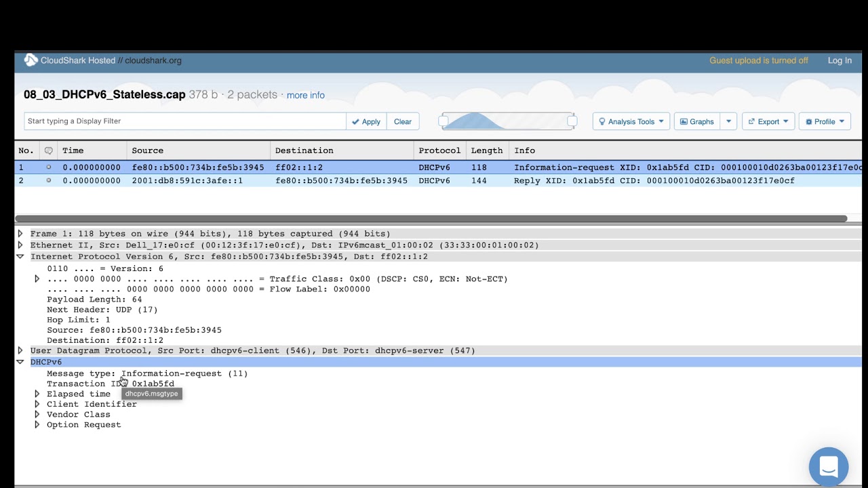Click the Info column header
This screenshot has width=868, height=488.
pos(685,150)
